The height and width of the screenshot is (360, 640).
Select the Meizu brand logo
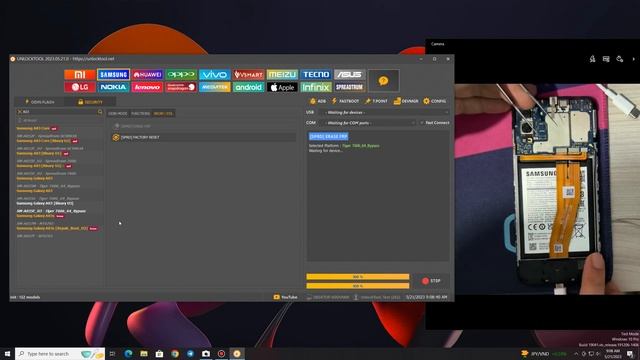pos(282,74)
